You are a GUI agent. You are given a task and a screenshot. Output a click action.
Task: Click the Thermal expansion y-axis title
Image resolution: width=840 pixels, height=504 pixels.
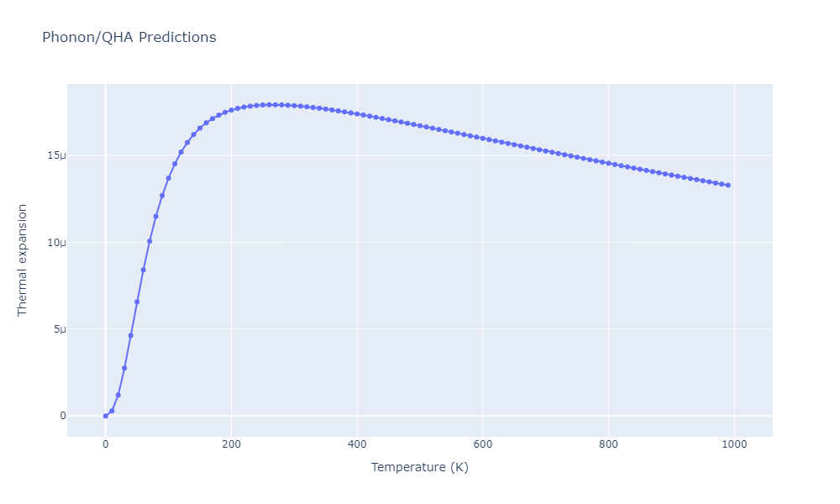tap(23, 260)
